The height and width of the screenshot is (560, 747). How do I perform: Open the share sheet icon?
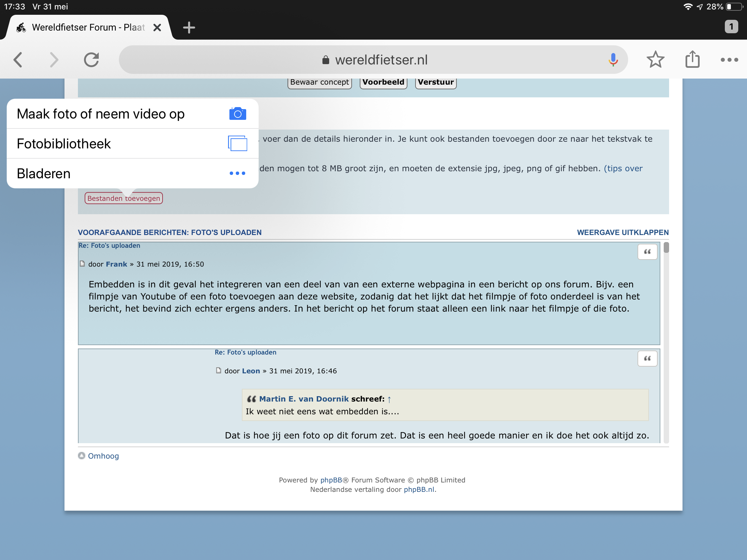click(x=692, y=60)
